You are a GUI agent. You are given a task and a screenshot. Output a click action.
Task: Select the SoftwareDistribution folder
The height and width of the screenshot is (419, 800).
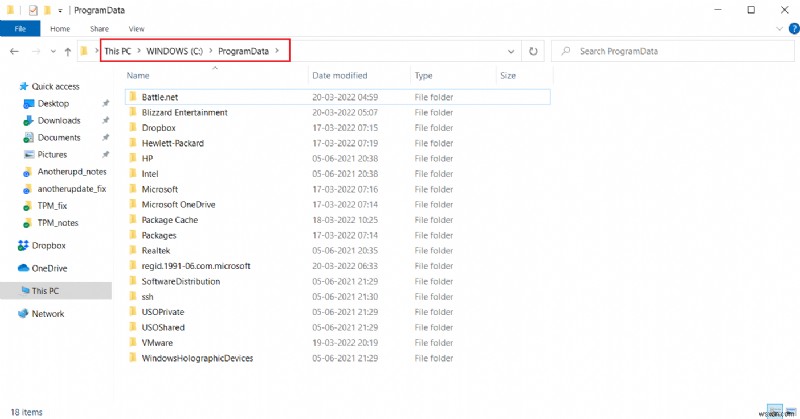pyautogui.click(x=181, y=281)
